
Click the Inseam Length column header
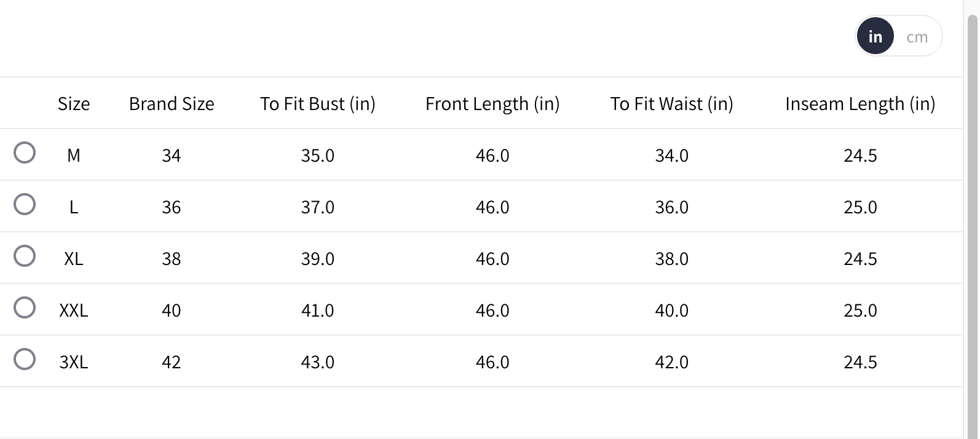coord(859,104)
